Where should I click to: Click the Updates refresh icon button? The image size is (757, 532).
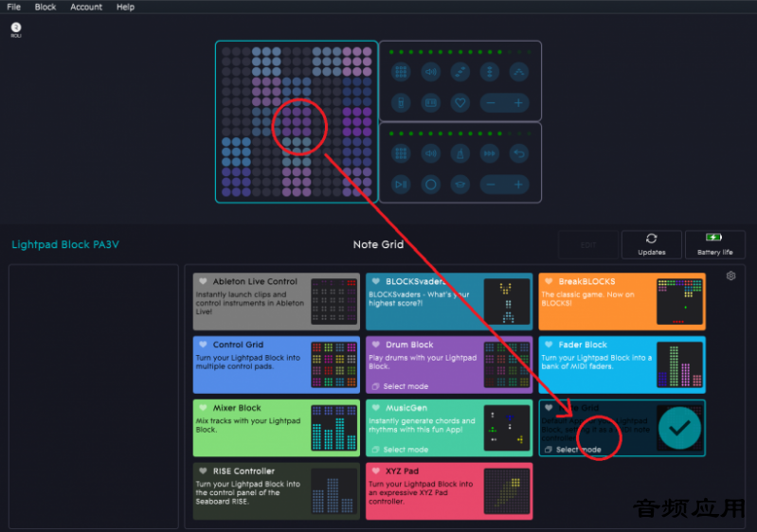click(x=651, y=244)
